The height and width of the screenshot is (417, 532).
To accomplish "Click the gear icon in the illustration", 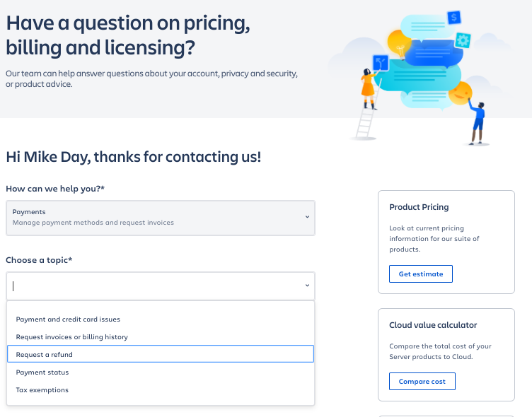I will [463, 40].
